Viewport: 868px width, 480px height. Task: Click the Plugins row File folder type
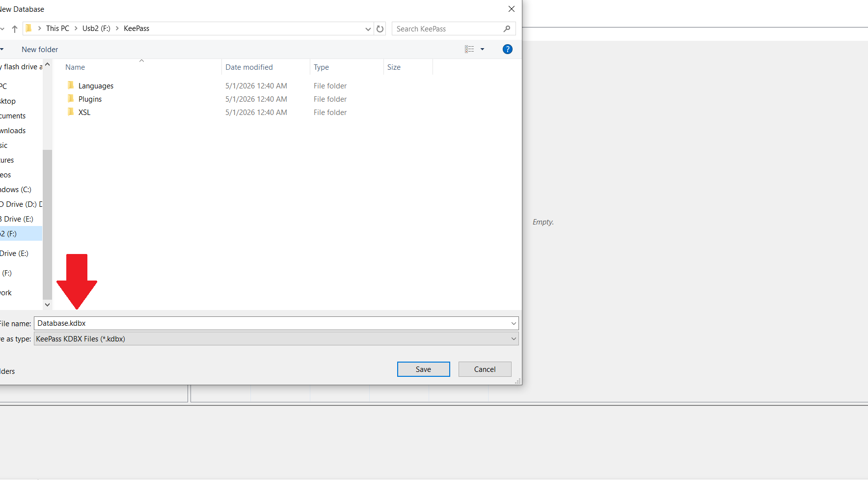[330, 99]
